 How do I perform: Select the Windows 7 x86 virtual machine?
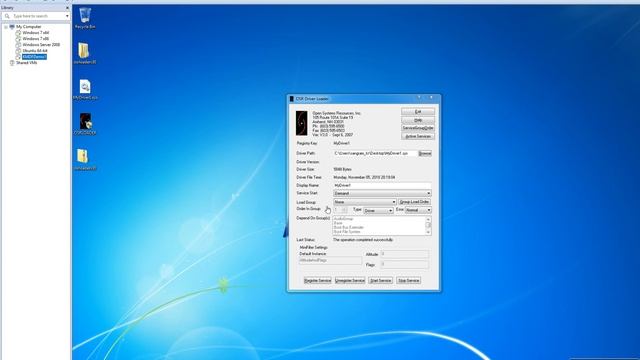click(36, 38)
